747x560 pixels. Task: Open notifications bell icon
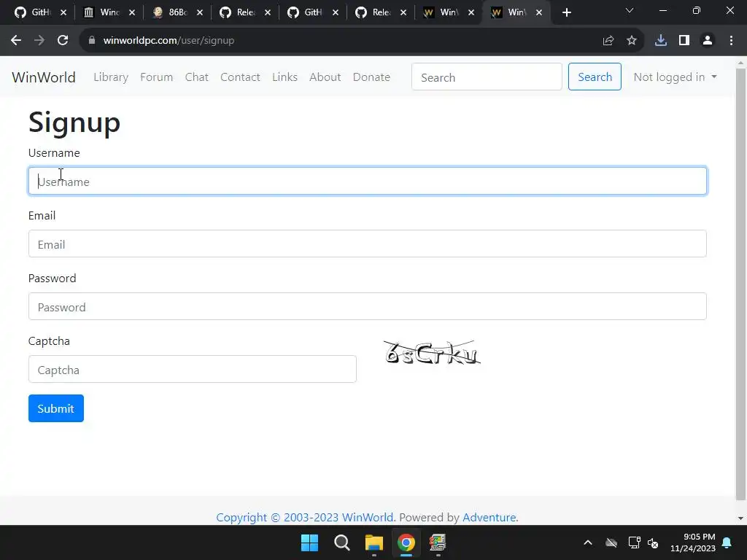tap(727, 542)
